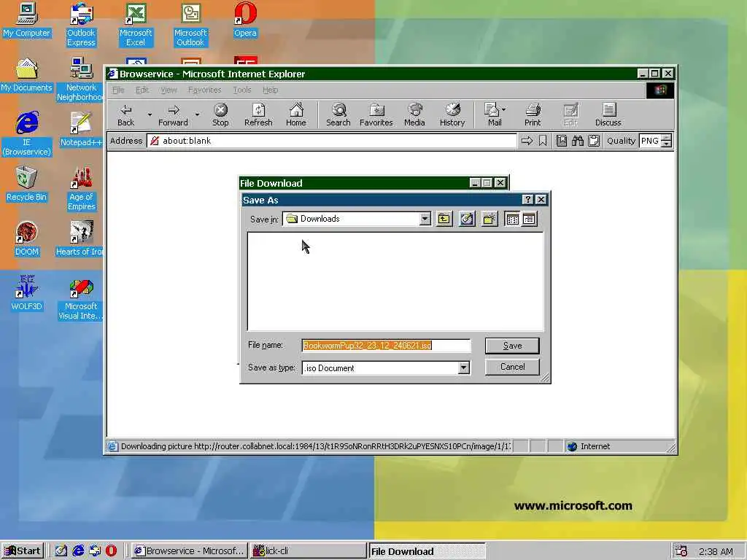Click the system tray icon beside clock
The image size is (747, 560).
[x=681, y=551]
